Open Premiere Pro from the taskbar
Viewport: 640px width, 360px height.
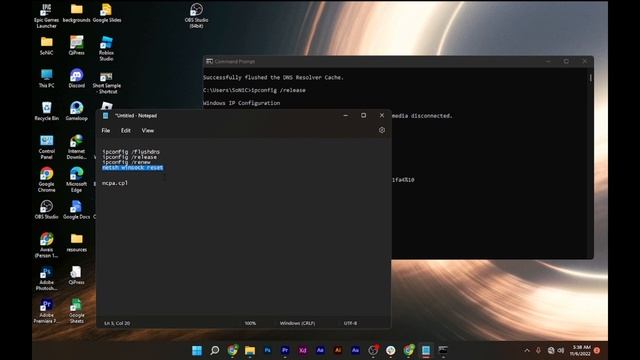[x=285, y=350]
